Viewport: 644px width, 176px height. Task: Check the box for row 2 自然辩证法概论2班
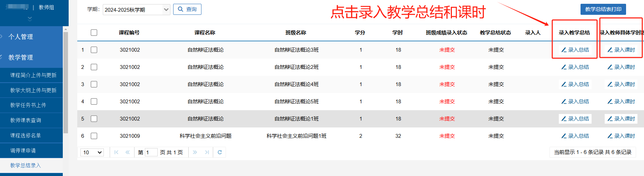tap(94, 67)
